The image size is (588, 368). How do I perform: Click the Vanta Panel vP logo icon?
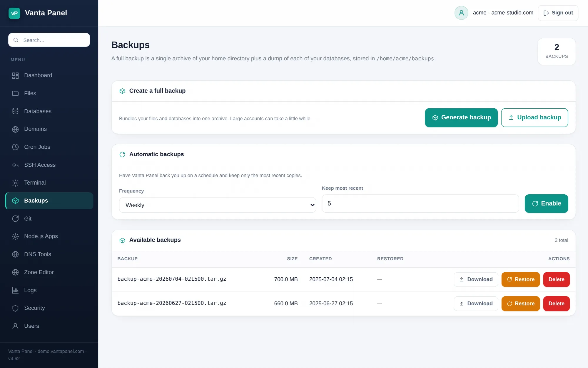14,13
